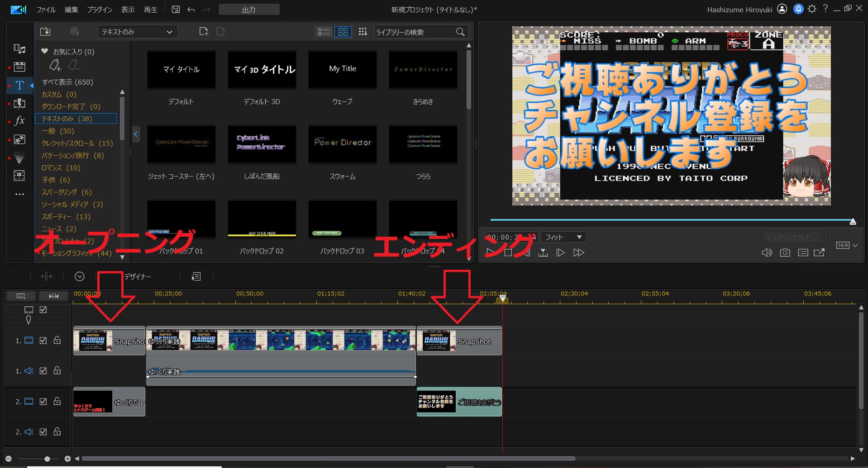Viewport: 868px width, 468px height.
Task: Open the プラグイン menu
Action: [100, 10]
